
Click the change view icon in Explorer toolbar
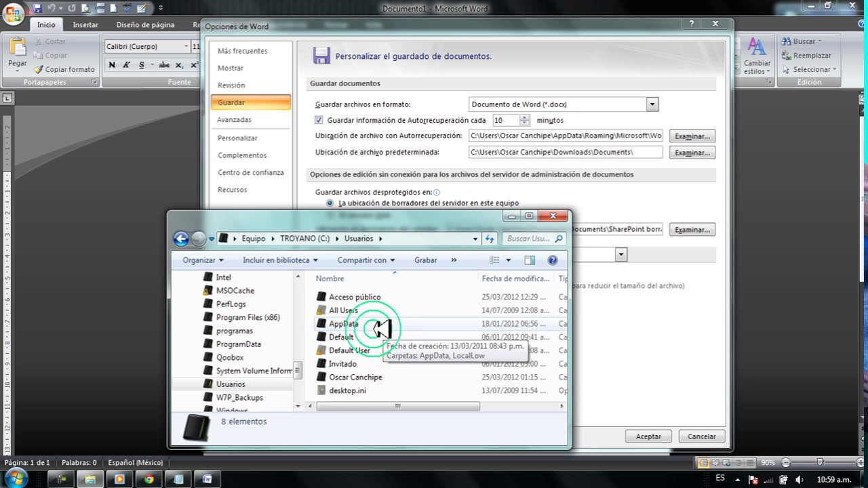495,260
